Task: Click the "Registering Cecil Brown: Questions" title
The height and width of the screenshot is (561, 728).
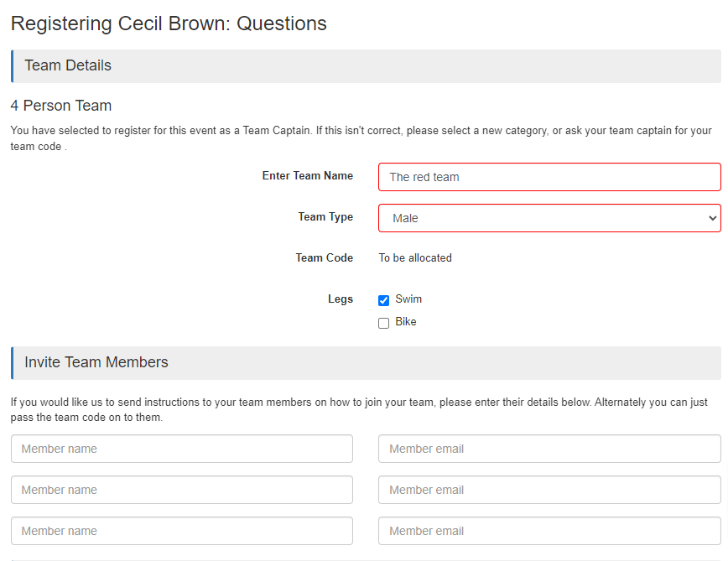Action: click(169, 23)
